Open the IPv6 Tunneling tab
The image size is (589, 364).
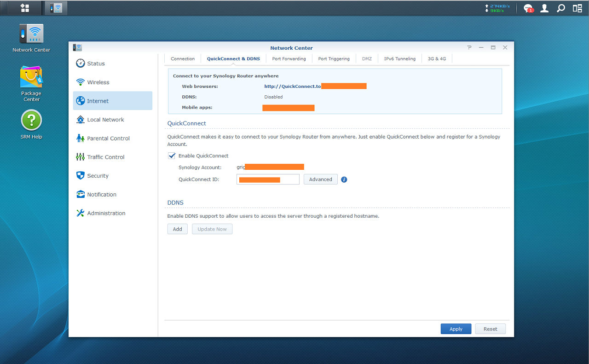[x=400, y=59]
